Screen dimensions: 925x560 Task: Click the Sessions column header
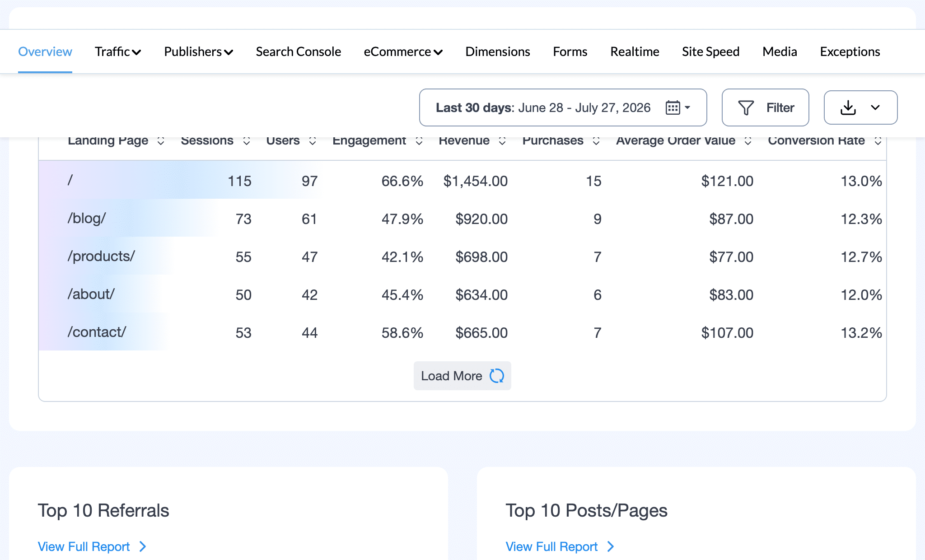(207, 140)
